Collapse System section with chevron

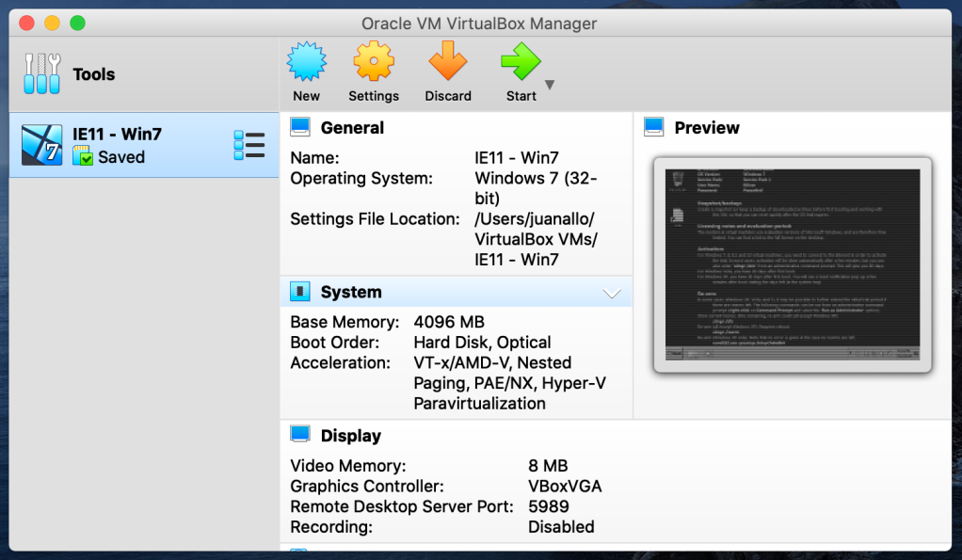612,293
